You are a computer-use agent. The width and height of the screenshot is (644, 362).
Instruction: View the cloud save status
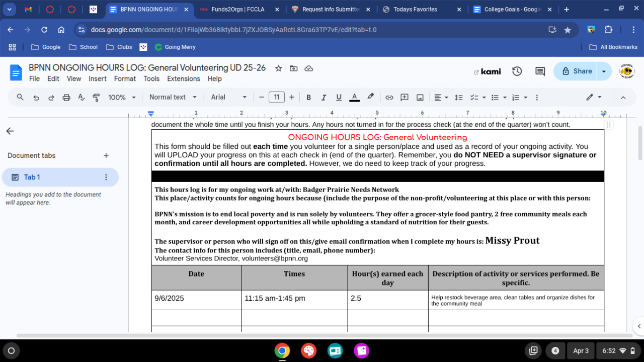point(309,68)
